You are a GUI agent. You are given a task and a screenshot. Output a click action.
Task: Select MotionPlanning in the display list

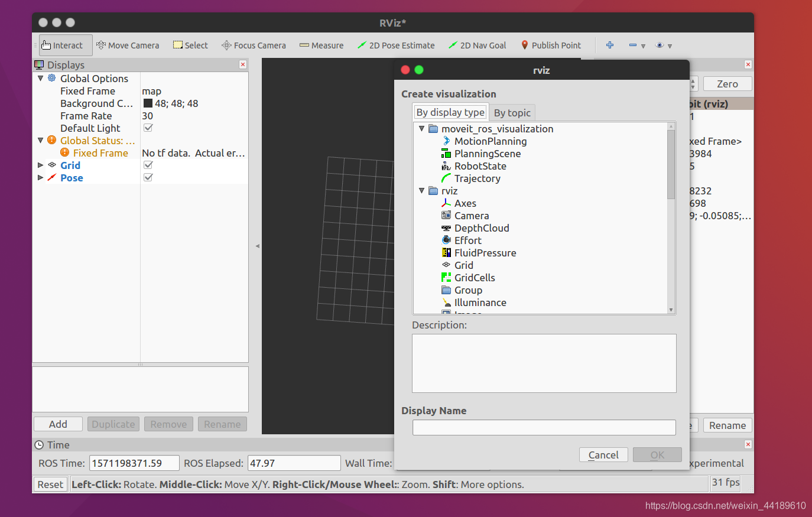click(491, 141)
